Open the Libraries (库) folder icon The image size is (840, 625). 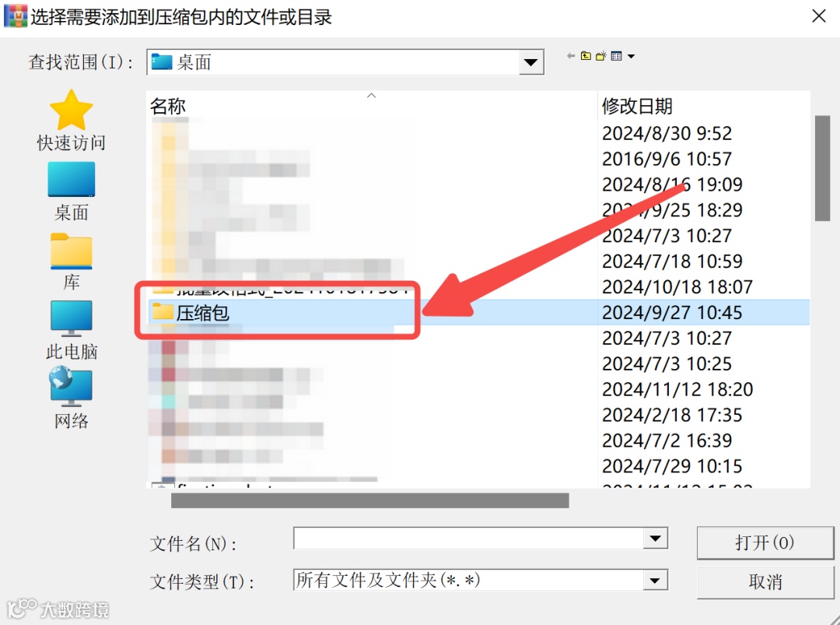pyautogui.click(x=72, y=251)
